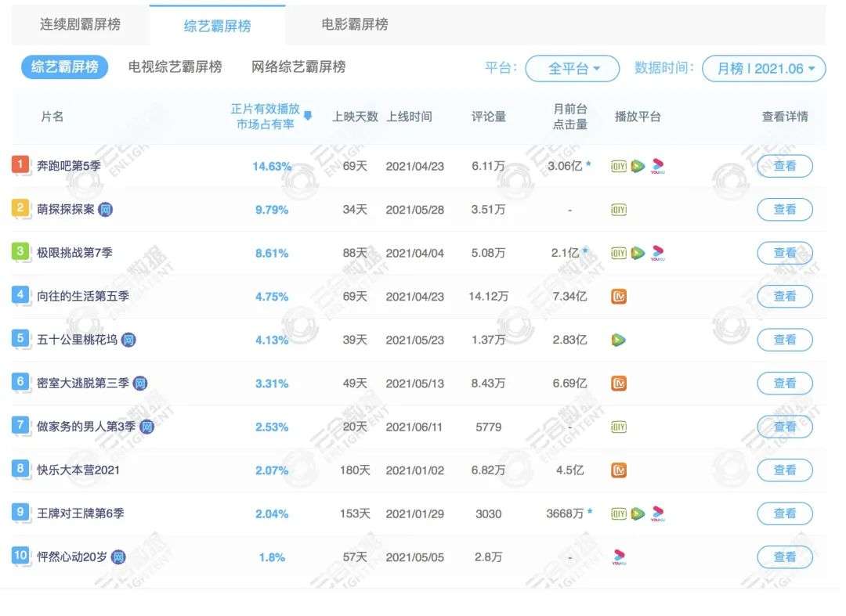Select the 网络综艺霸屏榜 filter
846x616 pixels.
(x=298, y=67)
